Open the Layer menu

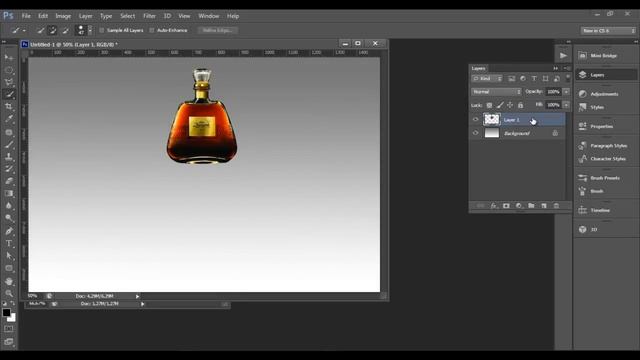coord(85,16)
